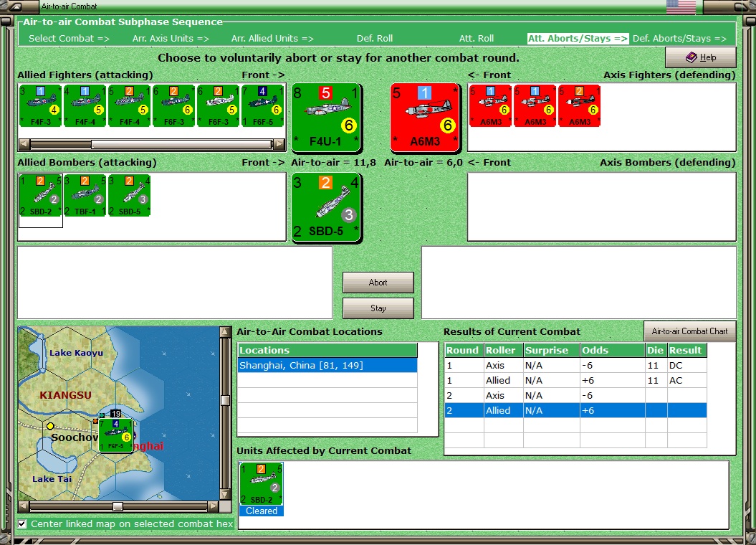This screenshot has height=545, width=756.
Task: Click the Locations column header
Action: coord(327,350)
